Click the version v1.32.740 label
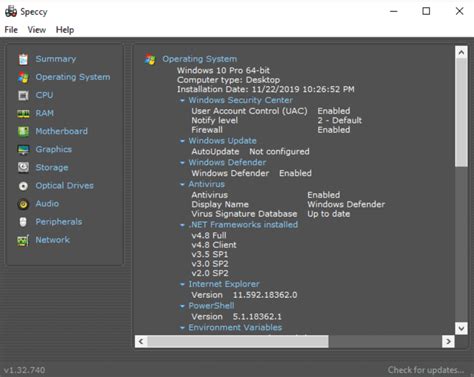 [x=25, y=370]
